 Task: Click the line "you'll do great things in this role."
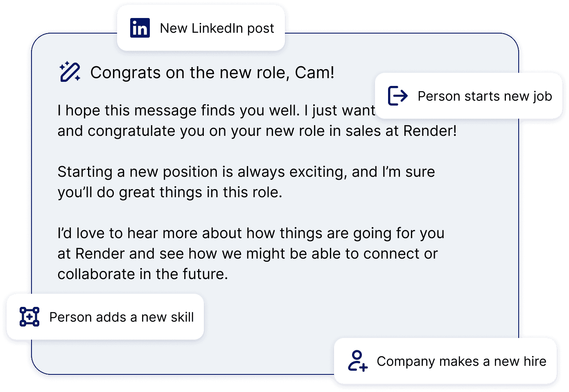[x=169, y=192]
